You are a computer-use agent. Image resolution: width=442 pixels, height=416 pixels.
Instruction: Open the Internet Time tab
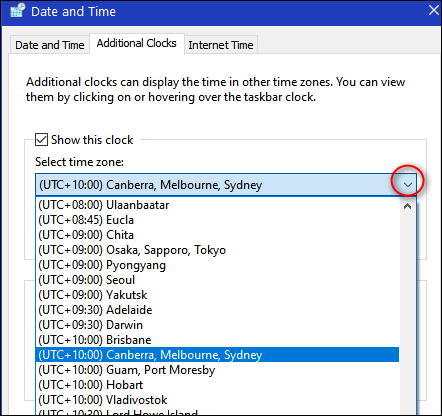coord(221,45)
